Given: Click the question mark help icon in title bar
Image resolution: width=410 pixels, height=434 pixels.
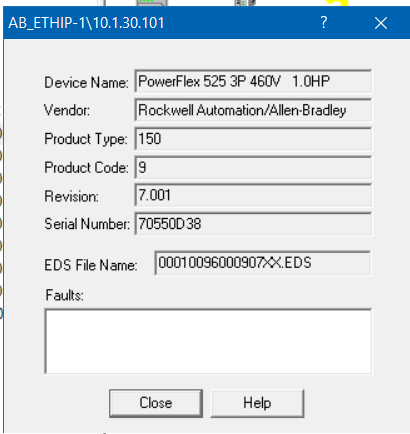Looking at the screenshot, I should (x=324, y=23).
